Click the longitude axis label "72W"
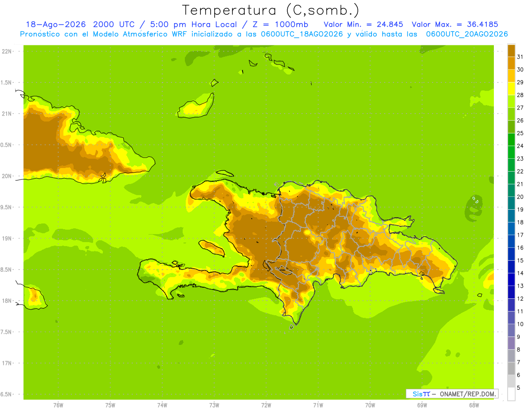This screenshot has width=532, height=411. click(266, 405)
